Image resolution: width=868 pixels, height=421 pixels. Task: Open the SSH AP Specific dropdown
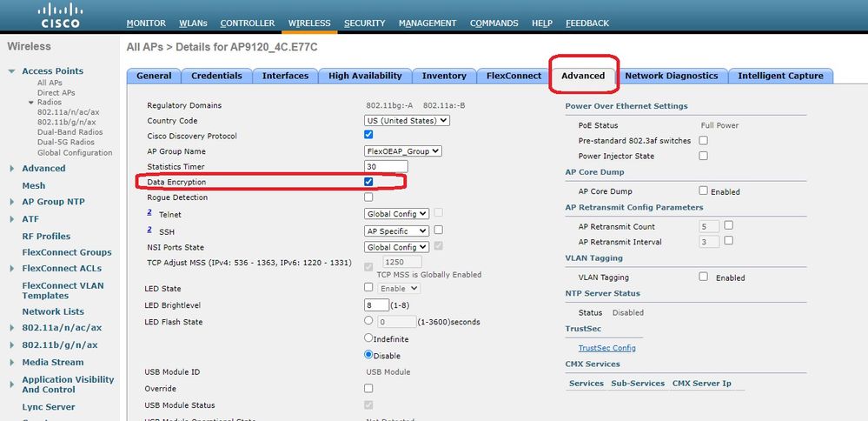tap(396, 231)
